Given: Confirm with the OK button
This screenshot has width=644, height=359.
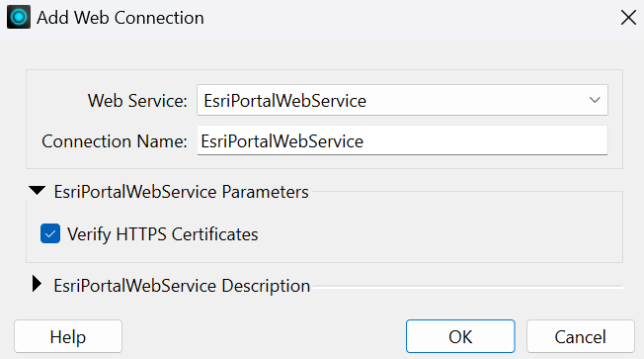Looking at the screenshot, I should pyautogui.click(x=460, y=337).
